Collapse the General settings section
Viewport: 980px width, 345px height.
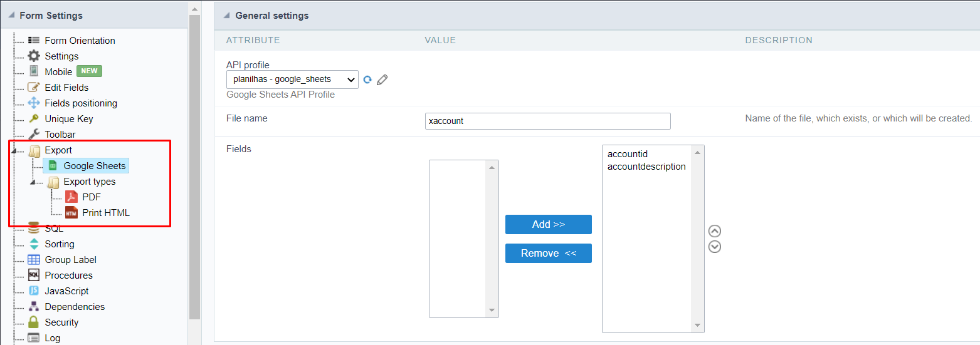point(227,15)
